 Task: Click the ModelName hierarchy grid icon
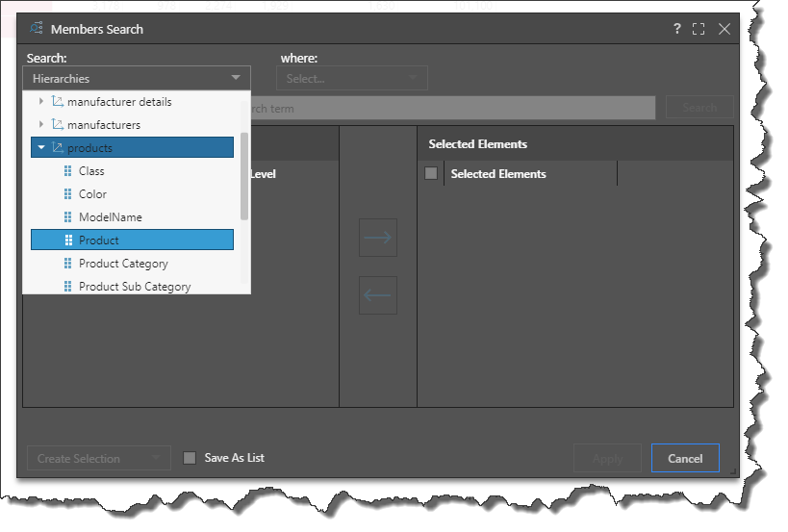(x=67, y=217)
